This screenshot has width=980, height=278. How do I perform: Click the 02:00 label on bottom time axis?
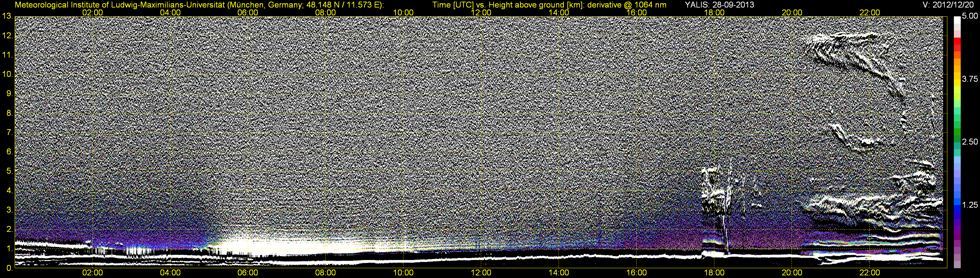(x=93, y=273)
